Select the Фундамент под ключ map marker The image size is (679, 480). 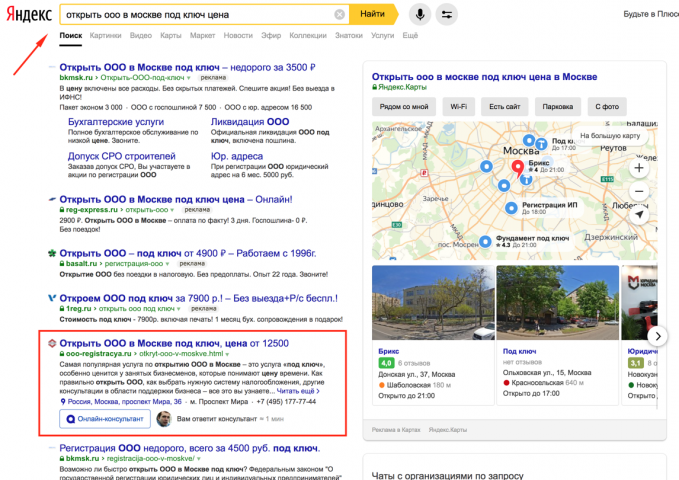[485, 241]
